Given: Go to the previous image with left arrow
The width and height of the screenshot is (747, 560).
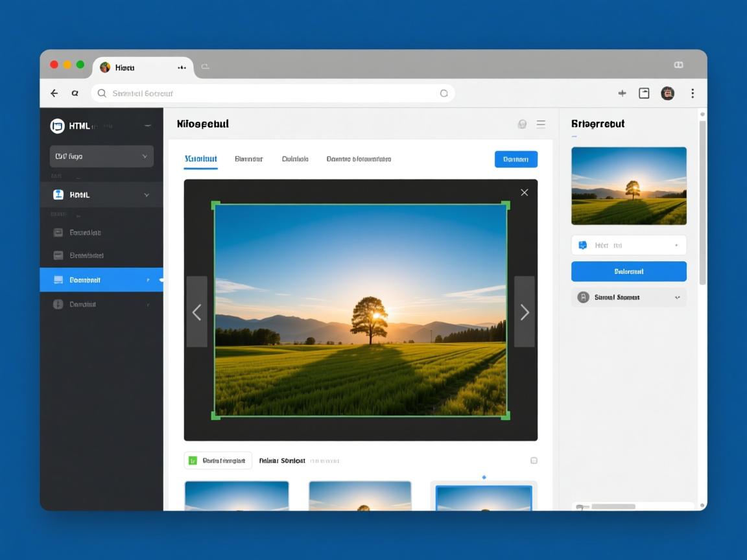Looking at the screenshot, I should (x=197, y=312).
